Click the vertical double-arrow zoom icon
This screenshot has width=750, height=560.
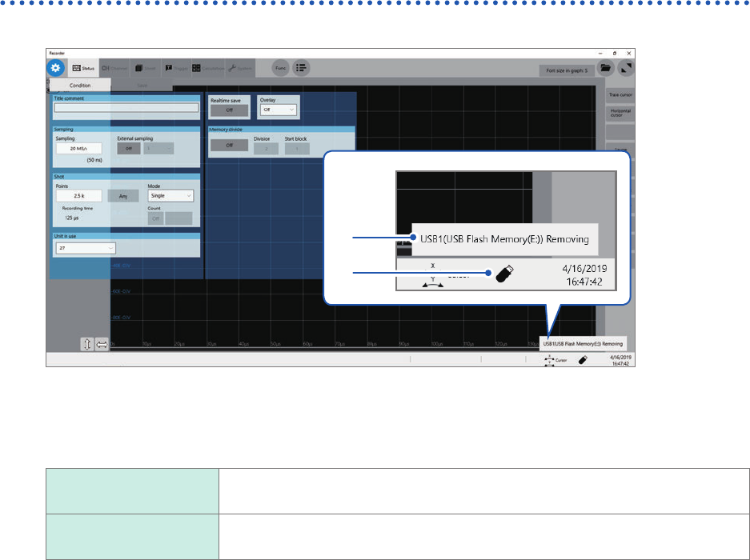(87, 344)
